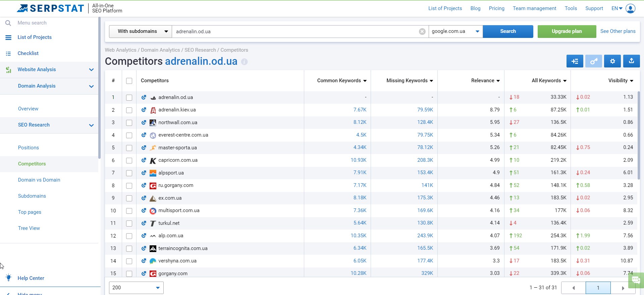Click the master-sporta.ua favicon
644x295 pixels.
click(x=153, y=148)
